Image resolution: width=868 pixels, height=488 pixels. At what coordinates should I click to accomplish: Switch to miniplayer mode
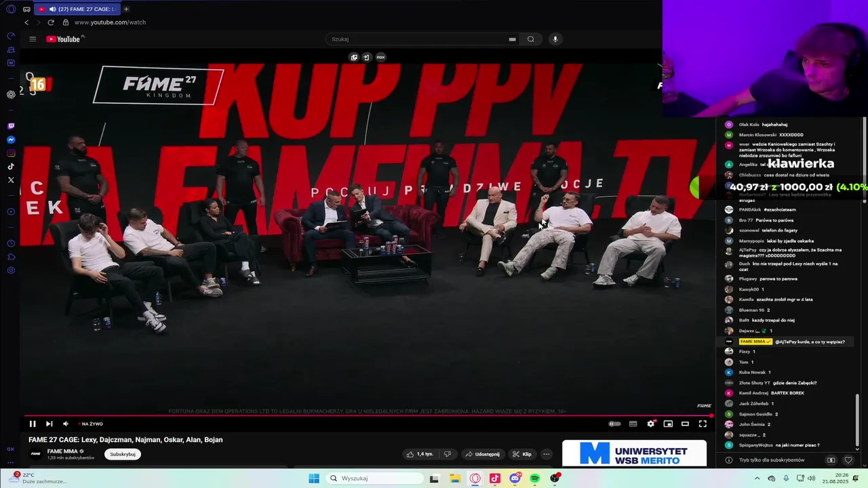pos(668,424)
